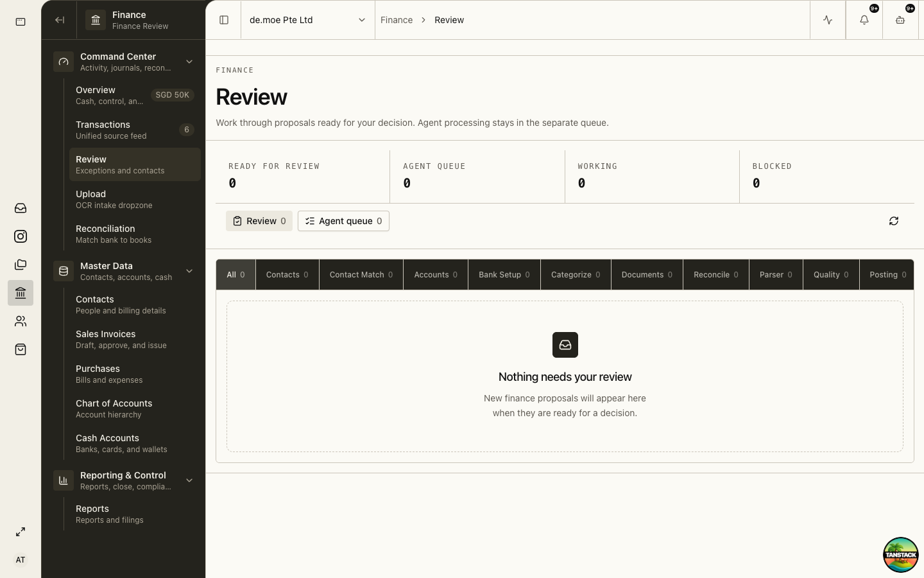Open the Purchases bills and expenses page
924x578 pixels.
[135, 374]
